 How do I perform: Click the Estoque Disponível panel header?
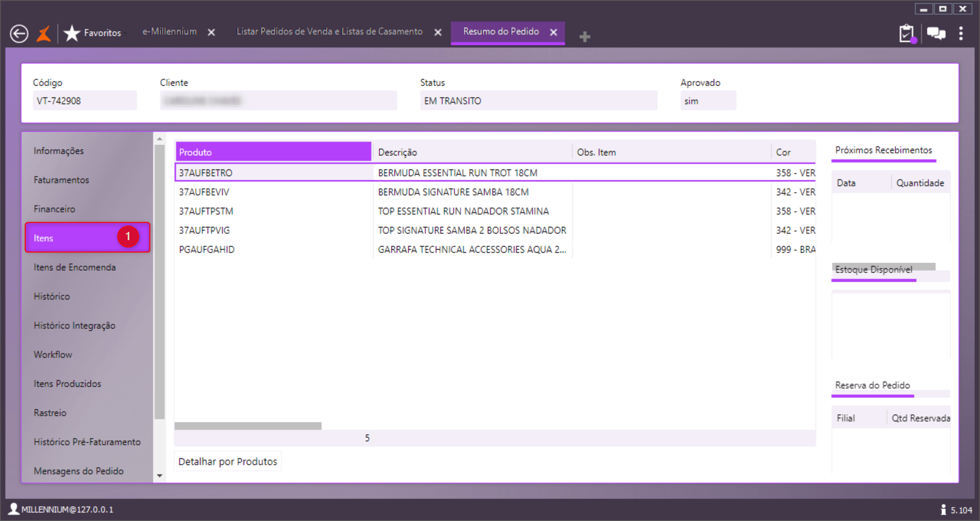pos(874,270)
